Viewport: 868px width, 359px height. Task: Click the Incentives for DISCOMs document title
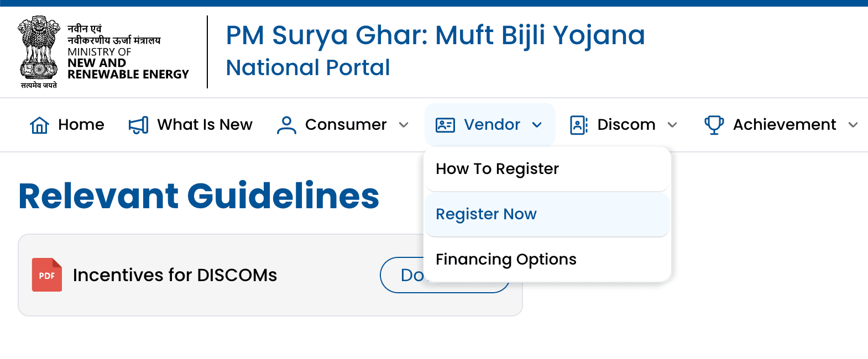point(175,275)
